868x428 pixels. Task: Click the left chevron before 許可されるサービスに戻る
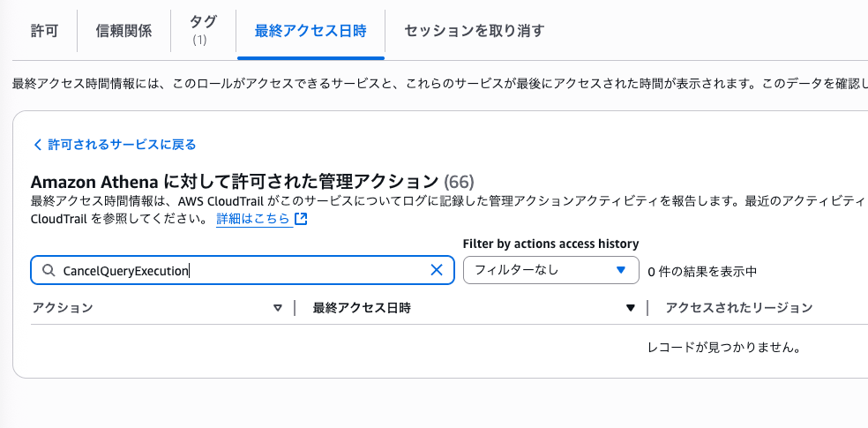[x=37, y=145]
